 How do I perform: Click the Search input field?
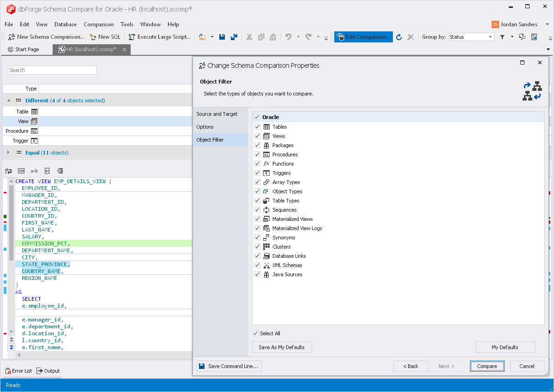pos(52,70)
